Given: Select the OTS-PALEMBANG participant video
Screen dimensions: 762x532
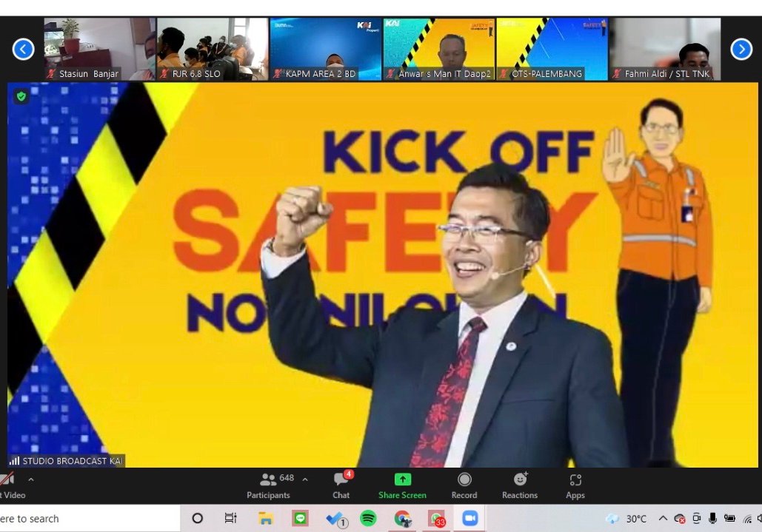Looking at the screenshot, I should click(x=552, y=49).
